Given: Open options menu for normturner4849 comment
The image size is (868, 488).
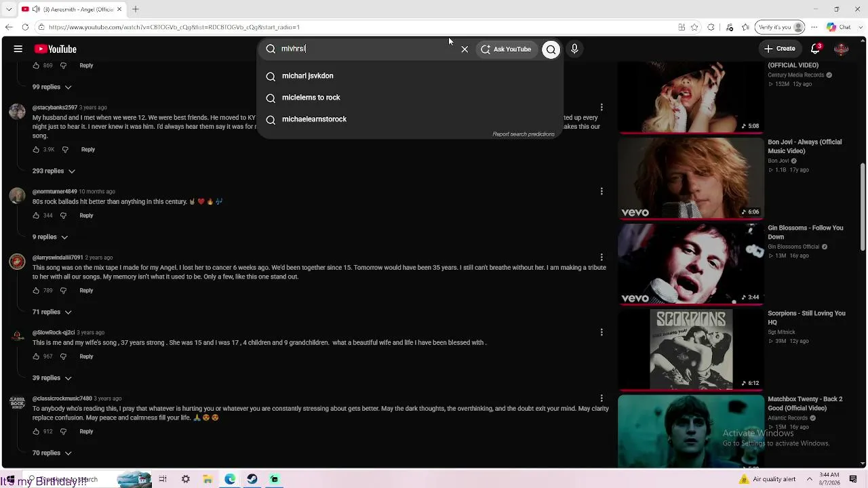Looking at the screenshot, I should point(601,191).
